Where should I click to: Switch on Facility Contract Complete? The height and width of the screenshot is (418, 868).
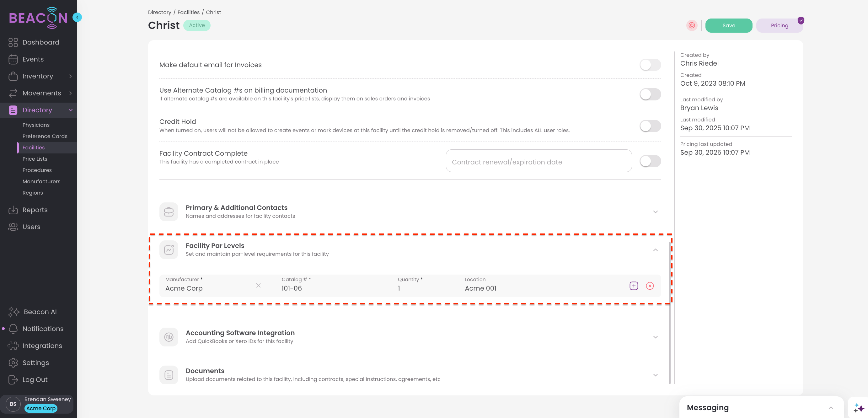click(650, 161)
